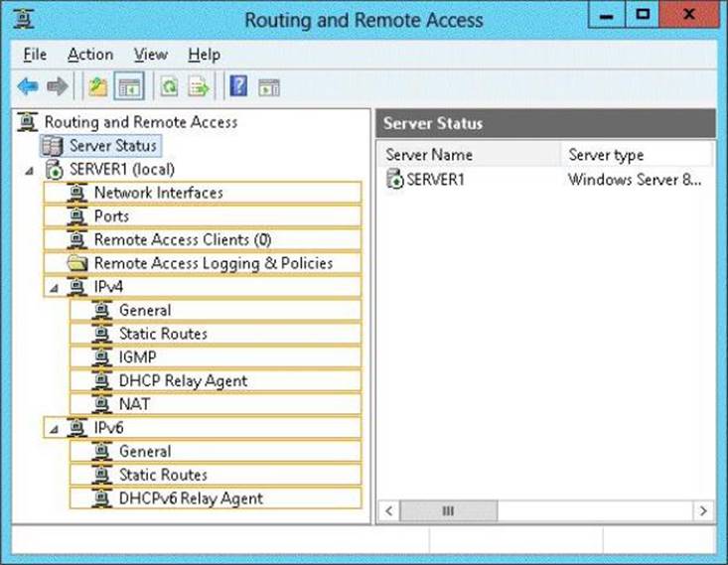Click the Refresh toolbar icon

(x=170, y=86)
